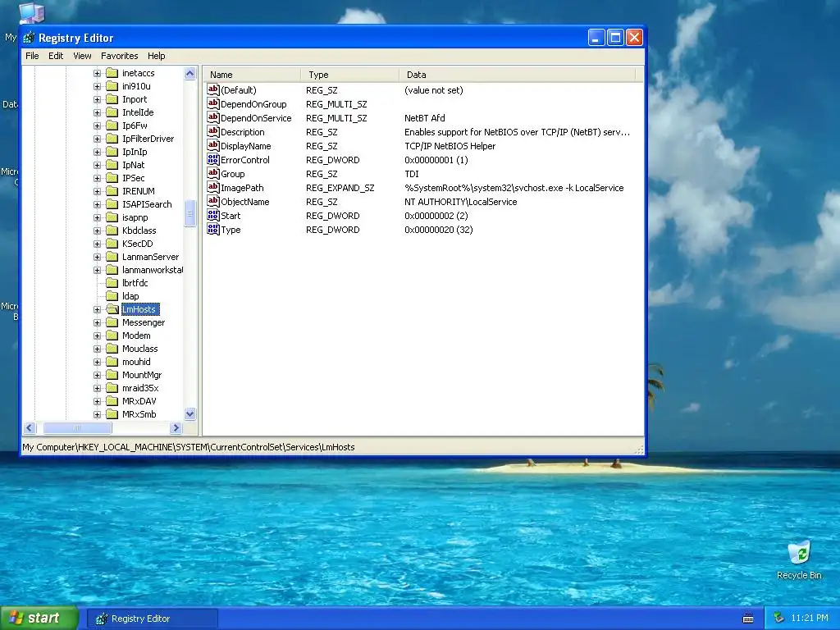Expand the Modem key node
The height and width of the screenshot is (630, 840).
click(x=97, y=336)
